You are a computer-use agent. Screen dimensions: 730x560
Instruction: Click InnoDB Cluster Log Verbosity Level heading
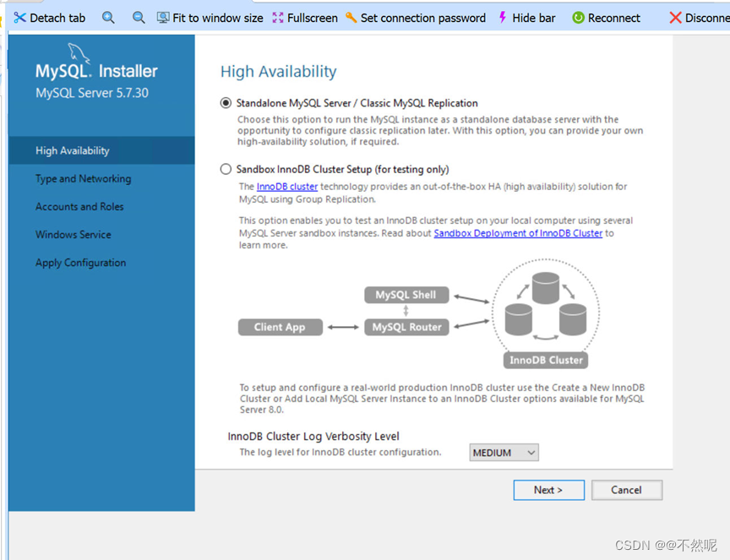(313, 436)
